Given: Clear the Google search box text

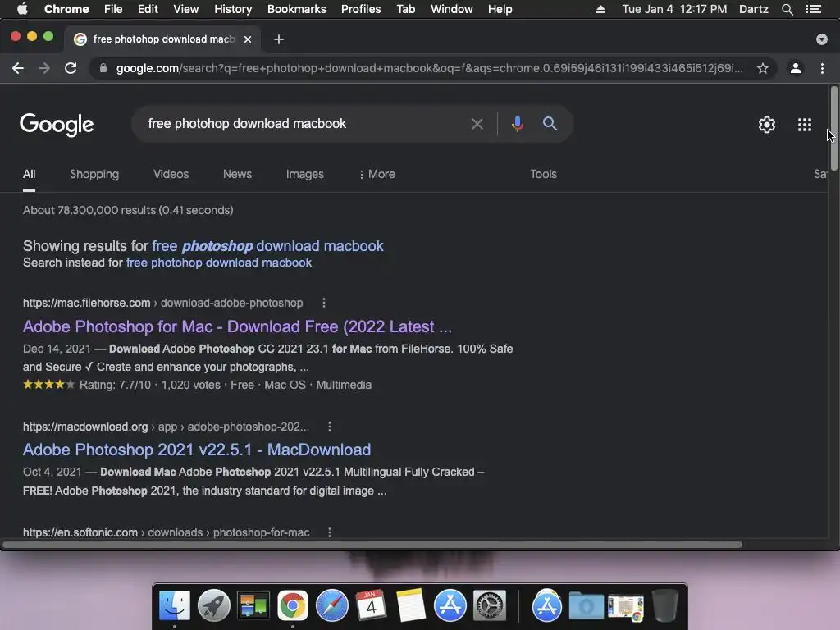Looking at the screenshot, I should 477,125.
